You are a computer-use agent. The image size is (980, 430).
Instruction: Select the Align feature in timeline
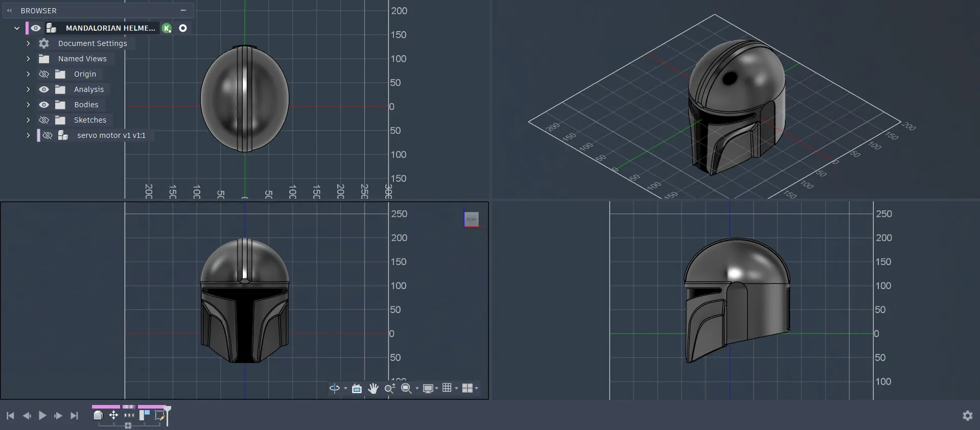click(145, 415)
